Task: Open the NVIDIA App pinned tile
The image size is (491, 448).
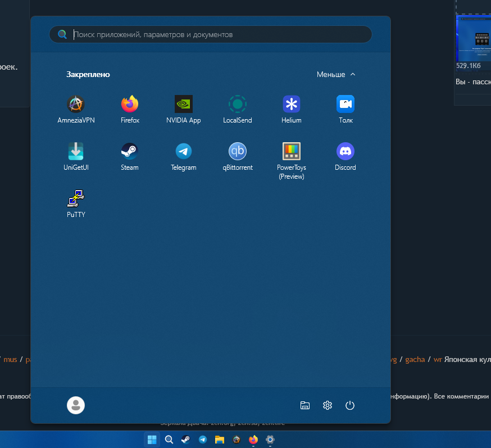Action: pos(184,110)
